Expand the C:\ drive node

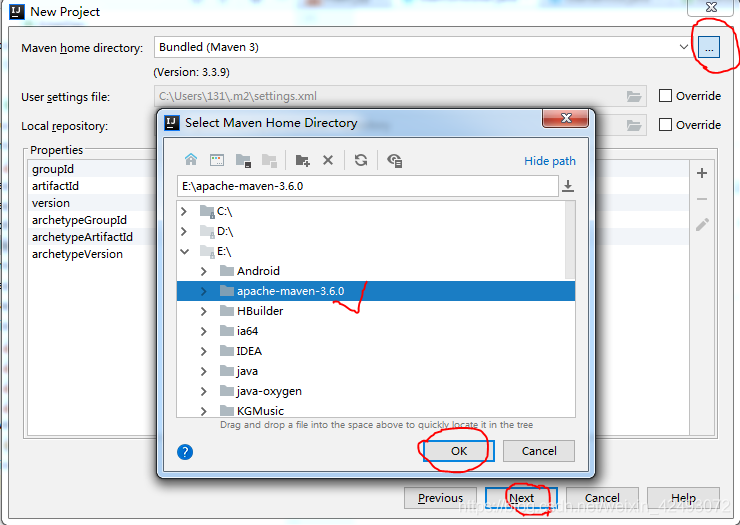pos(184,211)
